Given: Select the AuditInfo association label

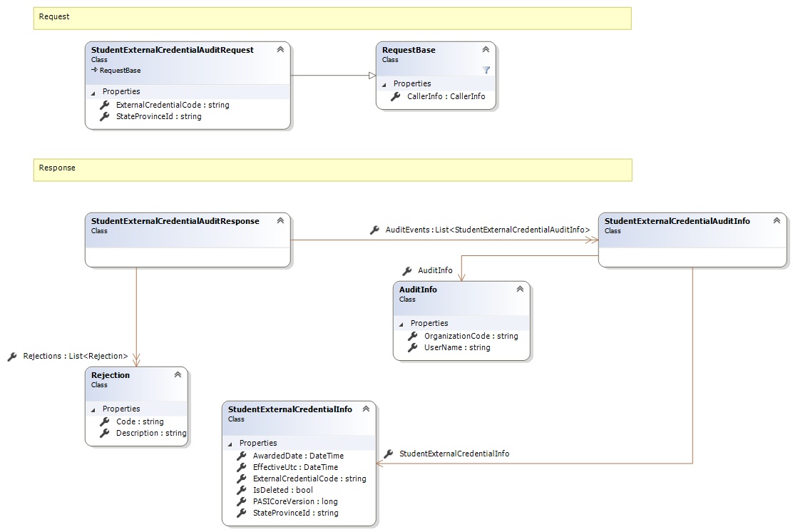Looking at the screenshot, I should point(435,271).
